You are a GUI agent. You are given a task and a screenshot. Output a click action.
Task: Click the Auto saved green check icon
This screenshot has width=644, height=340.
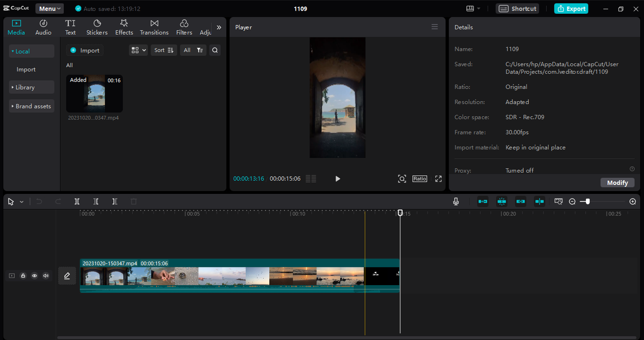pyautogui.click(x=78, y=9)
